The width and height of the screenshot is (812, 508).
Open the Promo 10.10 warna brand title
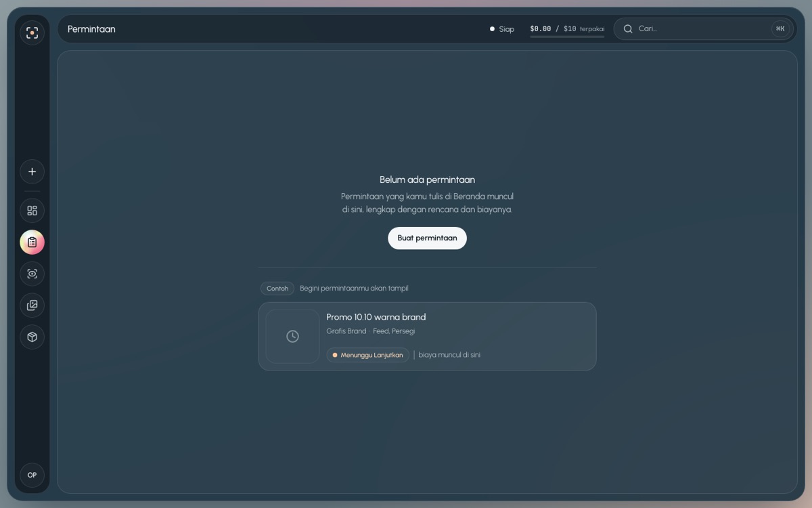[x=376, y=317]
